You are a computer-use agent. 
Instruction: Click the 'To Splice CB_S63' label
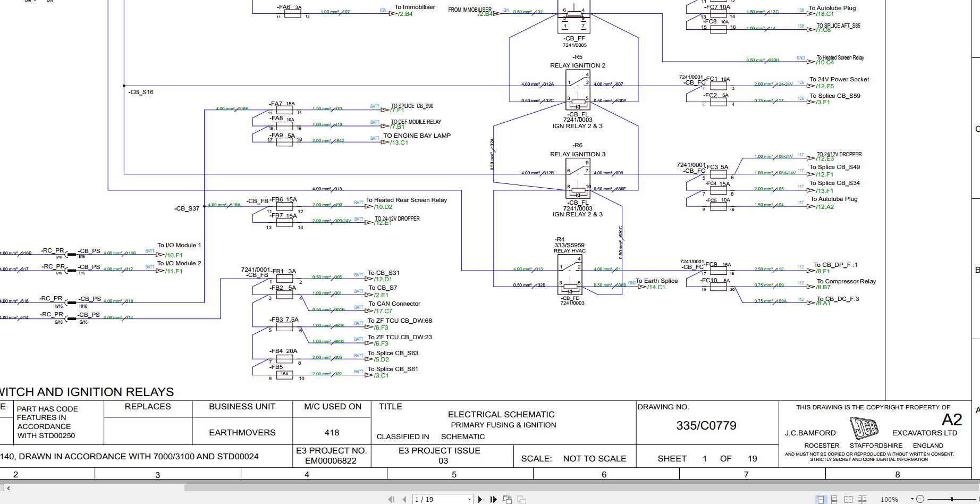click(x=393, y=354)
